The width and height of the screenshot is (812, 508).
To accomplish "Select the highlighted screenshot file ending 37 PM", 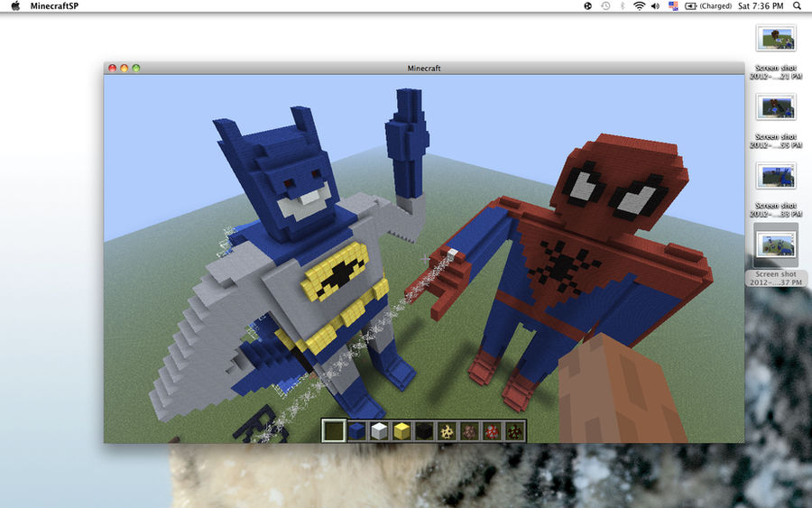I will coord(776,254).
